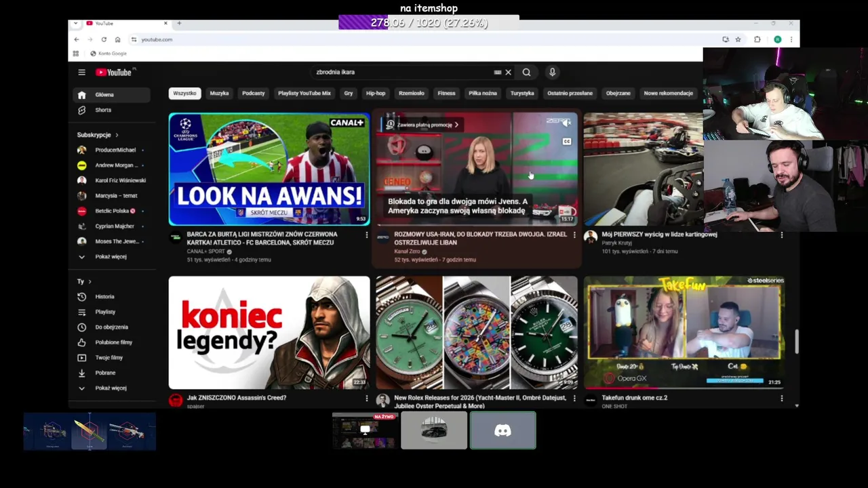
Task: Open the Konto Google bookmark
Action: point(108,54)
